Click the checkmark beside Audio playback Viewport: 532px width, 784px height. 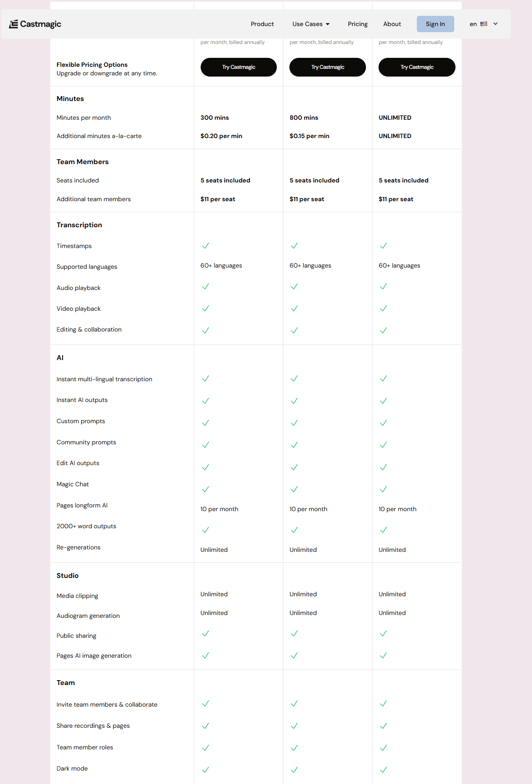(x=206, y=286)
